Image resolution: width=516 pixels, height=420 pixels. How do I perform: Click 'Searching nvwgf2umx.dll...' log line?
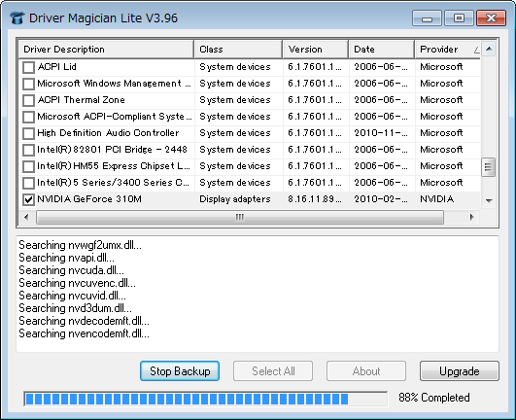(81, 245)
